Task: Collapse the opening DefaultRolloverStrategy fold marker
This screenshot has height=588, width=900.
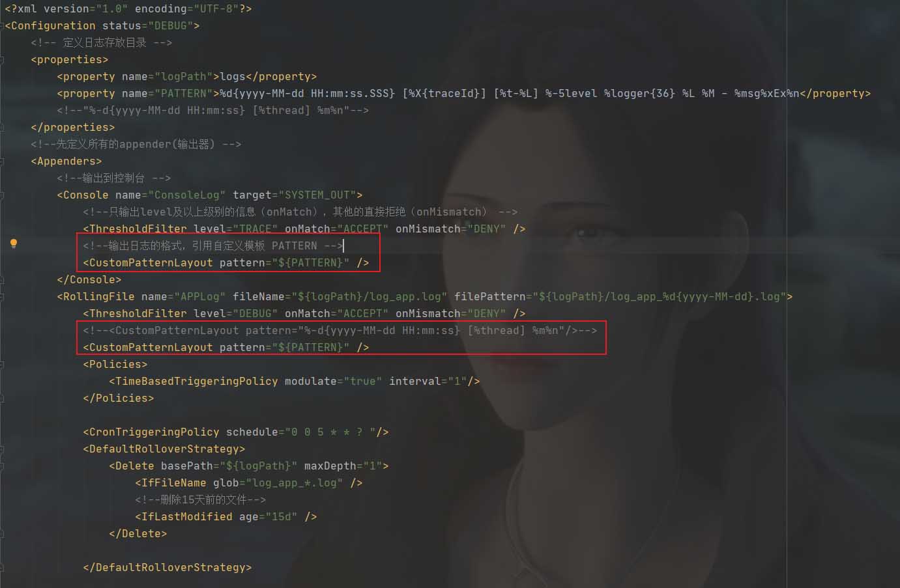Action: click(3, 449)
